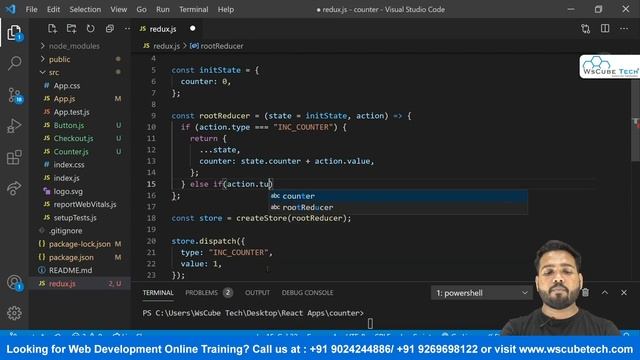
Task: Select the counter autocomplete suggestion
Action: pos(398,196)
